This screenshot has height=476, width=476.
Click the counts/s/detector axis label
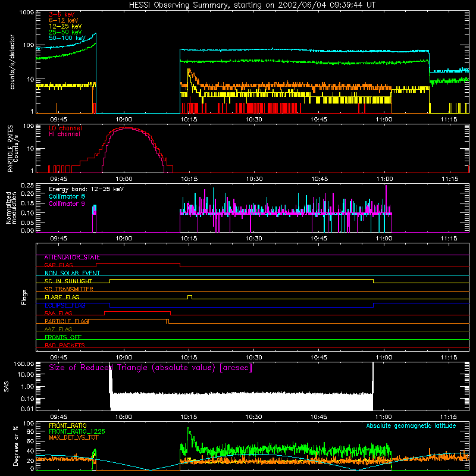point(12,62)
